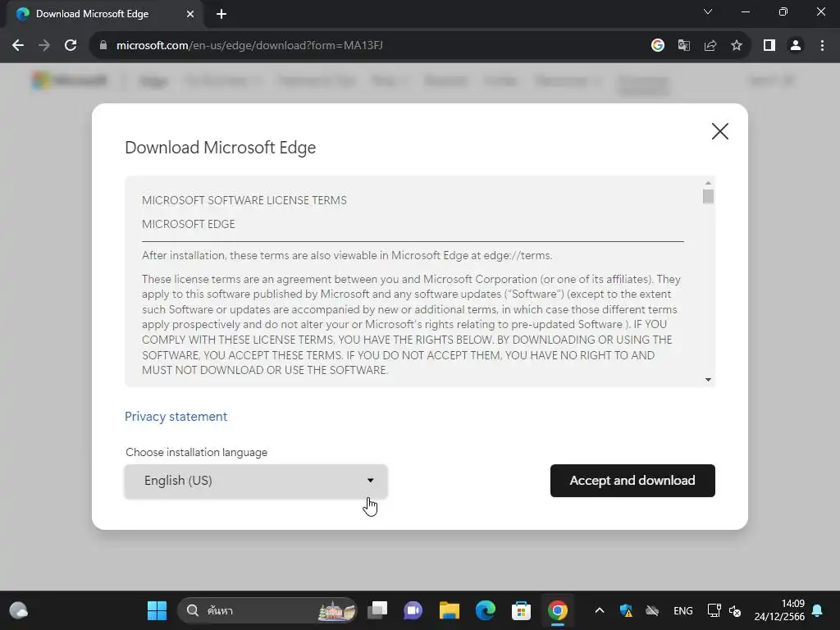Click the share page icon
Screen dimensions: 840x630
point(710,46)
